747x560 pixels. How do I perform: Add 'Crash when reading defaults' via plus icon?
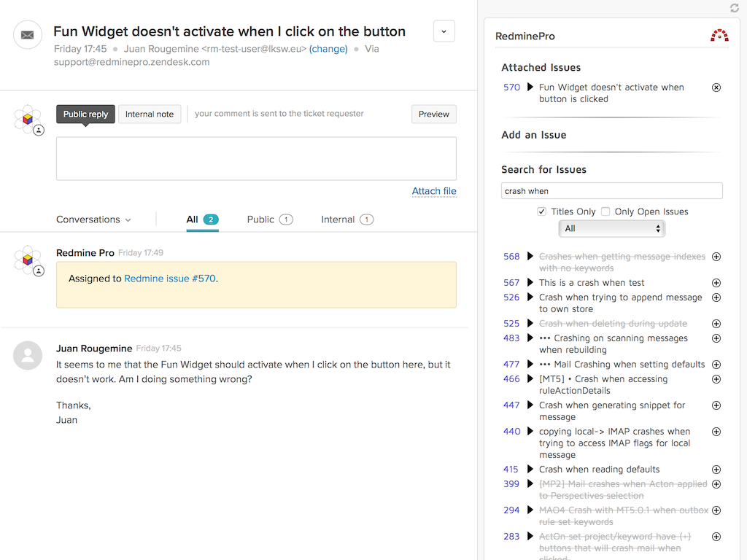[716, 469]
